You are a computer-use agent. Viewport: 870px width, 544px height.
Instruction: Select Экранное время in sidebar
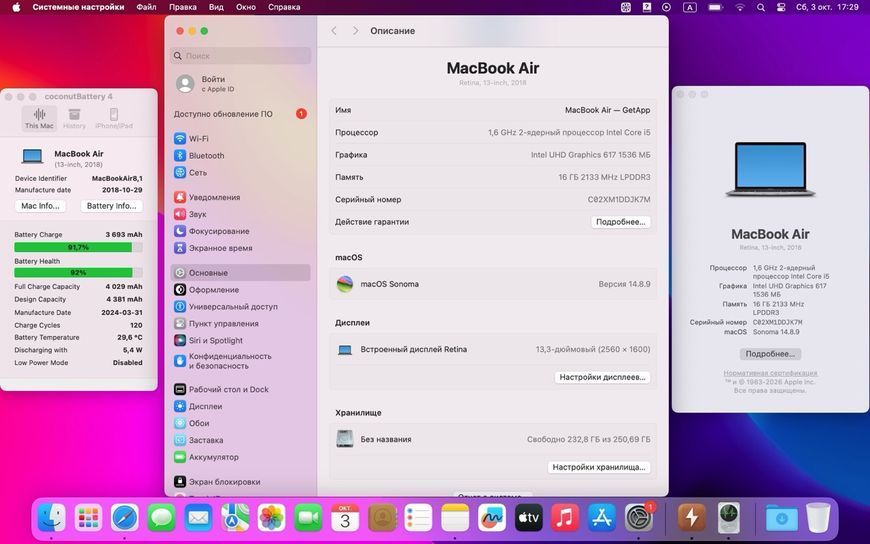coord(240,248)
